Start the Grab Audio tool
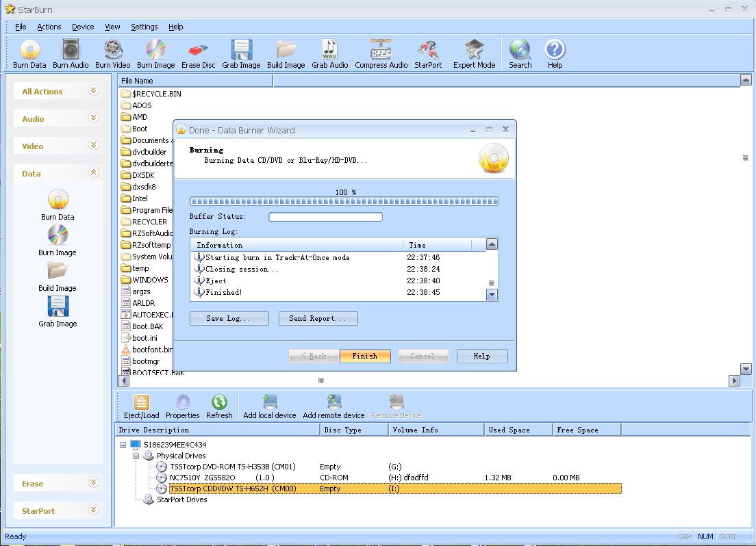Image resolution: width=756 pixels, height=546 pixels. 330,54
